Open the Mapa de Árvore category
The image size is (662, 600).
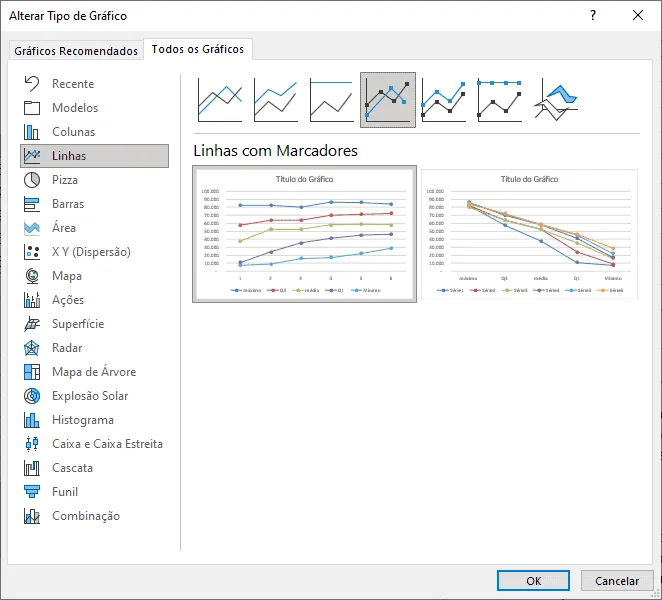point(94,372)
